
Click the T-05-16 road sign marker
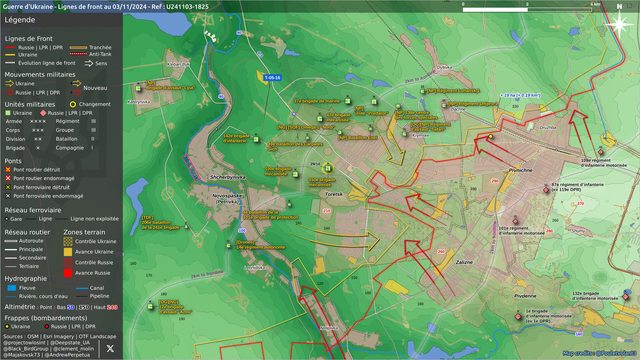272,78
